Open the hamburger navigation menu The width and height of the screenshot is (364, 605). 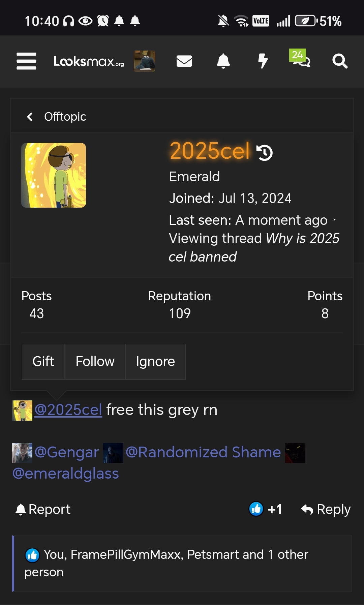[26, 61]
